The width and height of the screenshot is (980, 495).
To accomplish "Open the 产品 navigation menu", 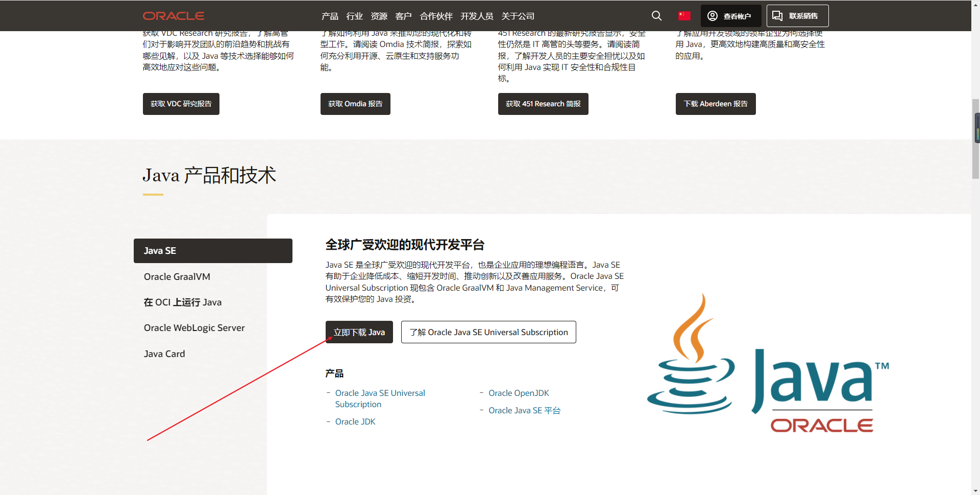I will click(330, 16).
